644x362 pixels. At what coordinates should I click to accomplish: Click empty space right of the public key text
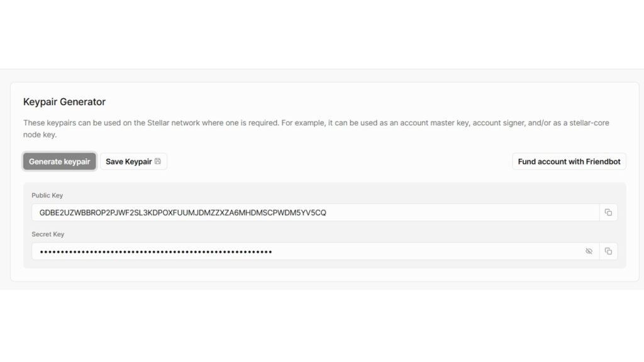[462, 212]
